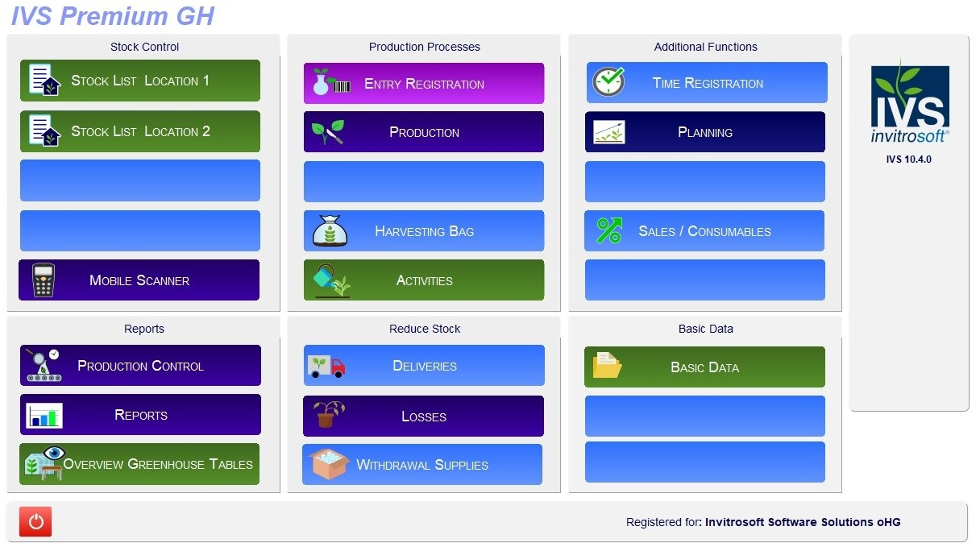
Task: Click the Stock List Location 2 document icon
Action: 44,131
